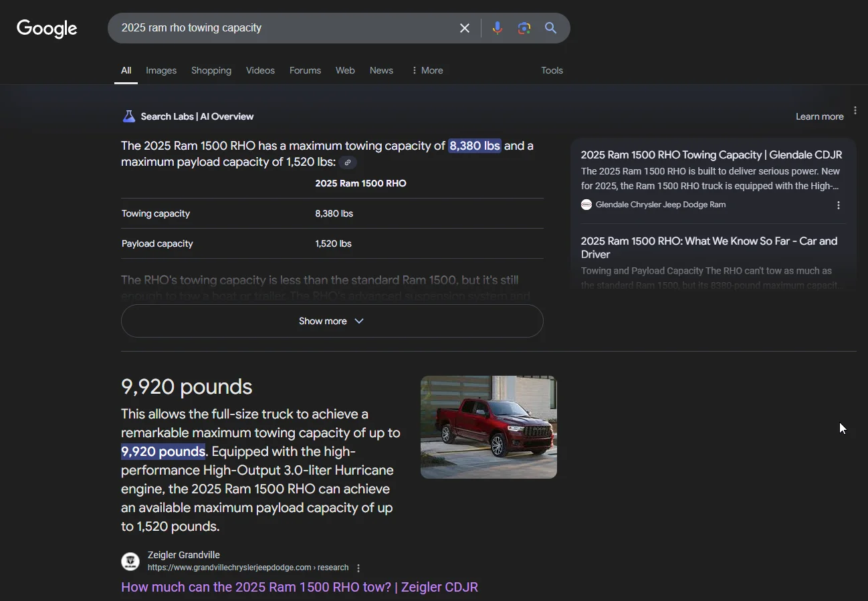Click the 8,380 lbs table cell
868x601 pixels.
(x=334, y=213)
